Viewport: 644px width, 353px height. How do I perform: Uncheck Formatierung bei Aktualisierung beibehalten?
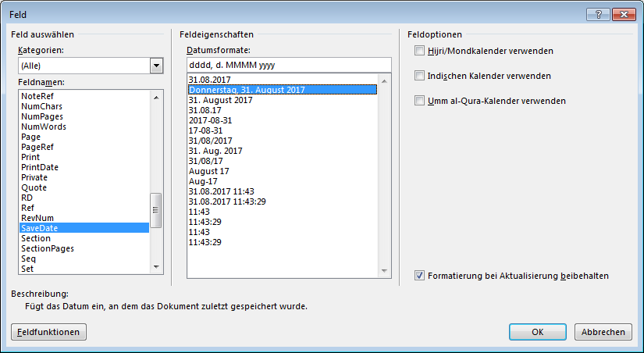[x=419, y=276]
